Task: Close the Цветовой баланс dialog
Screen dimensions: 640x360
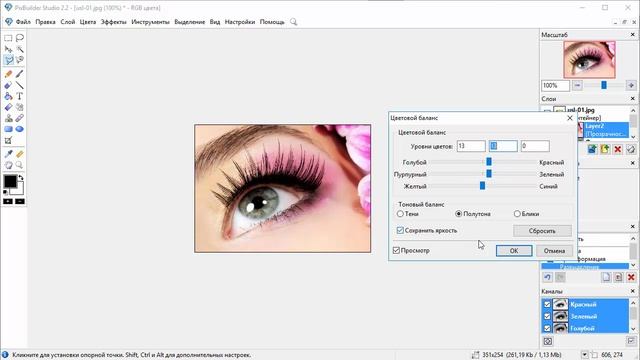Action: 570,118
